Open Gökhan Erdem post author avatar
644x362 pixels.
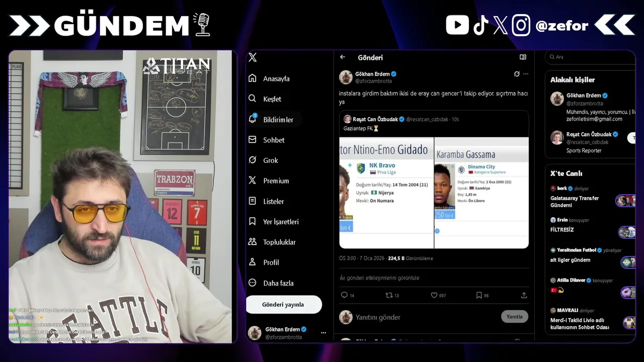(346, 77)
